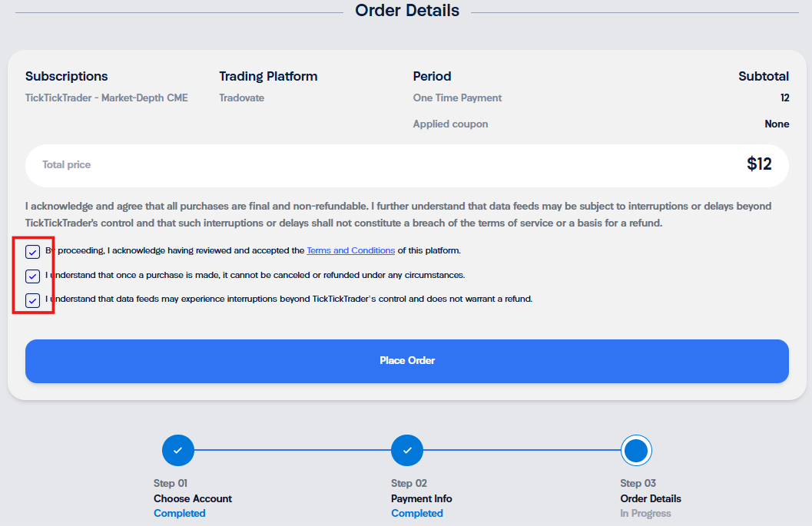Click the Completed status under Choose Account
The width and height of the screenshot is (812, 526).
pos(179,513)
